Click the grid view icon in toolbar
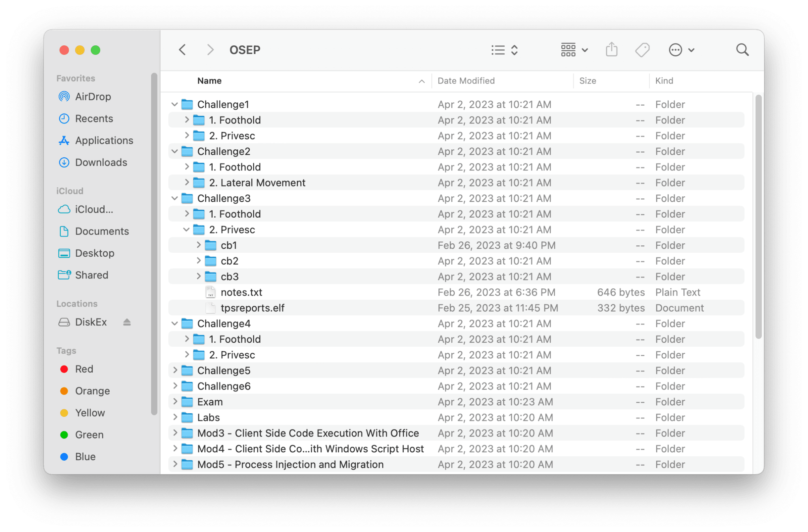Viewport: 808px width, 532px height. tap(568, 49)
